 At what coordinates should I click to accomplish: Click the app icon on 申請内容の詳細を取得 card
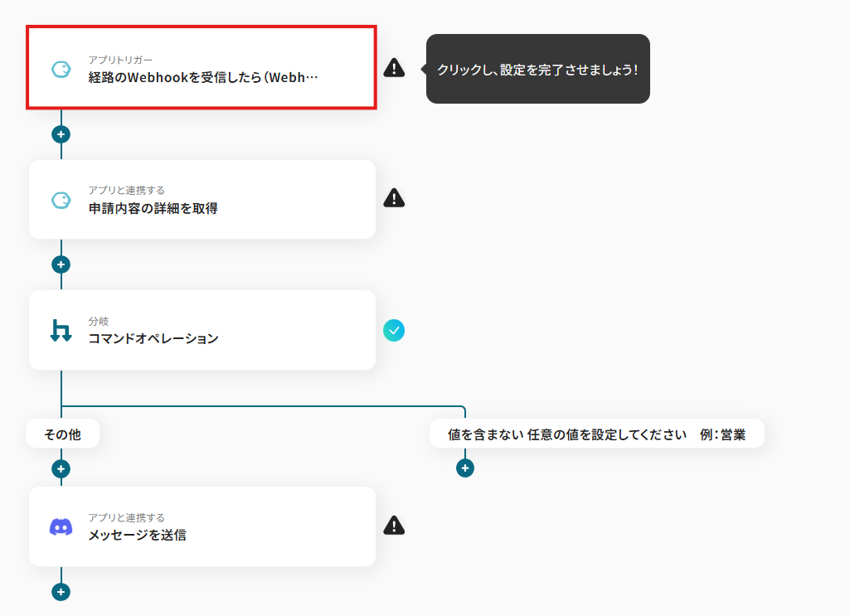(x=61, y=200)
